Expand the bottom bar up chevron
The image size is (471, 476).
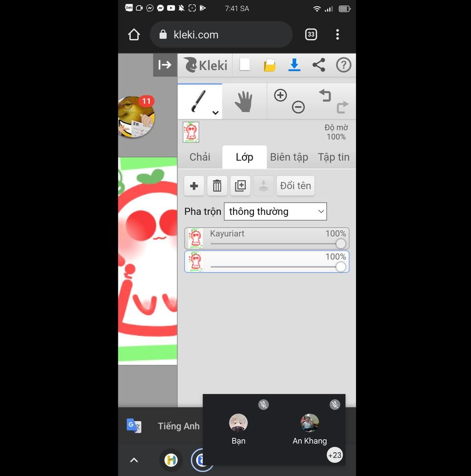click(x=134, y=460)
